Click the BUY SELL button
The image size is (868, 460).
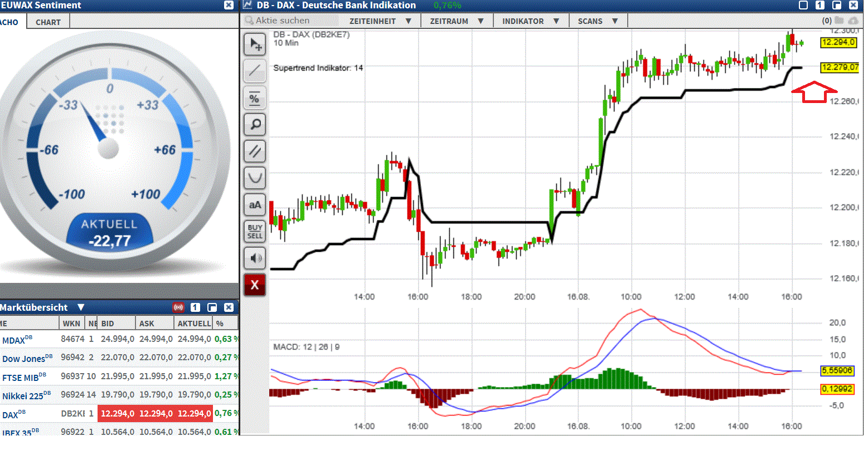(255, 231)
